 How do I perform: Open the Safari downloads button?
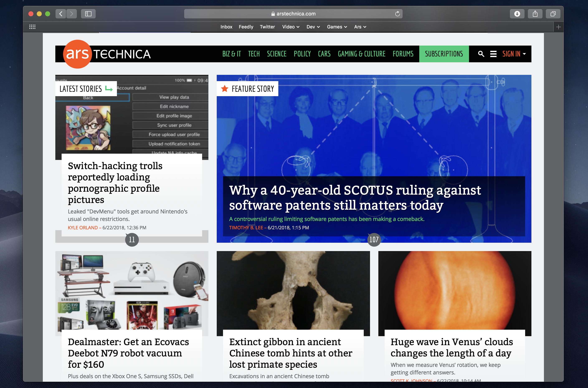[517, 14]
